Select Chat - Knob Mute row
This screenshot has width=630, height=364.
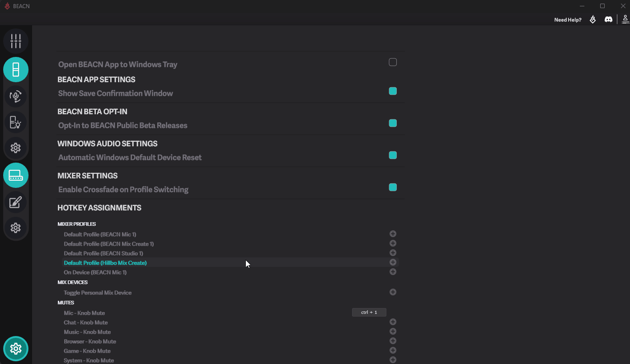pyautogui.click(x=230, y=322)
